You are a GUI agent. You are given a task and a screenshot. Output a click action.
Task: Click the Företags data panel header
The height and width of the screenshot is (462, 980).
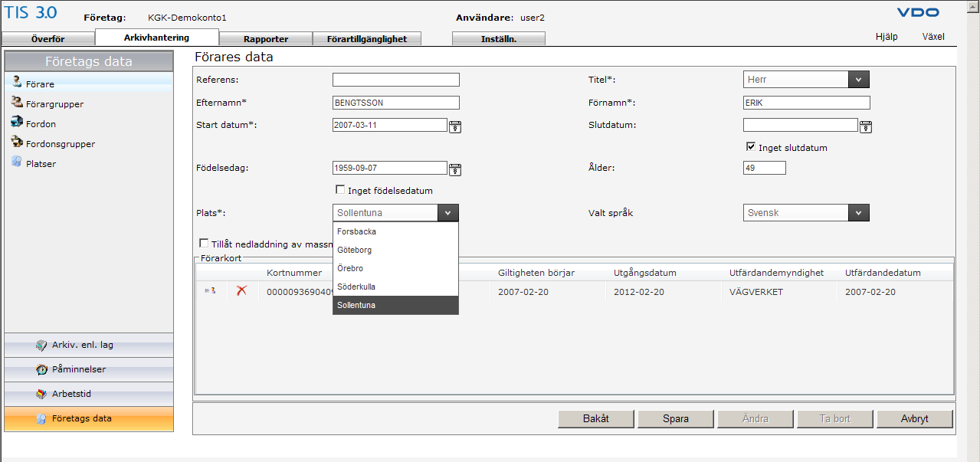(89, 61)
